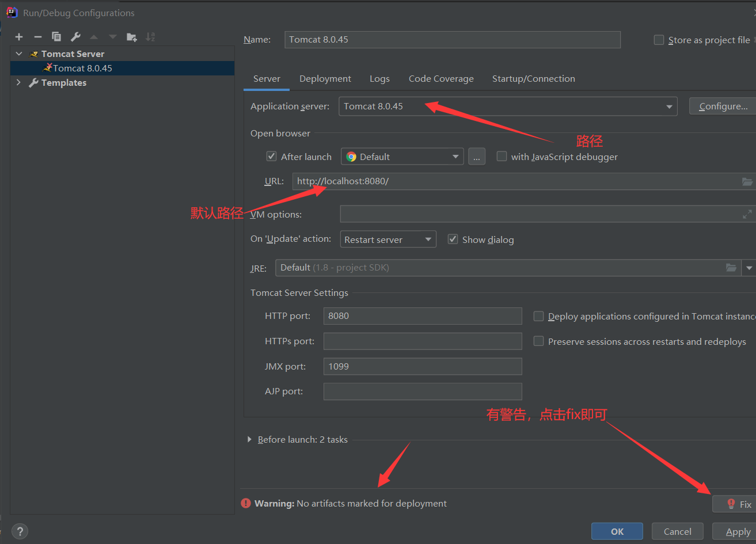
Task: Click the Apply button
Action: click(734, 531)
